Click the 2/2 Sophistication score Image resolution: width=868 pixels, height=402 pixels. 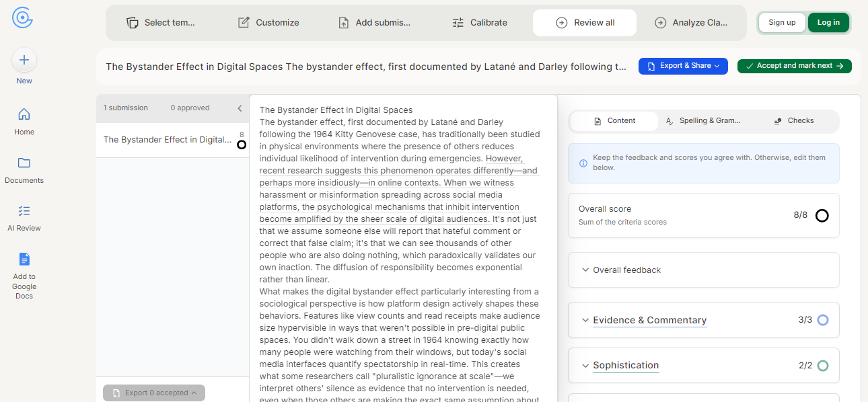click(x=805, y=366)
